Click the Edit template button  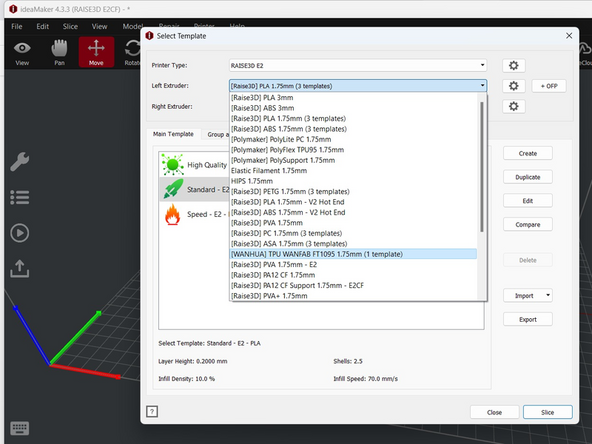click(x=527, y=201)
